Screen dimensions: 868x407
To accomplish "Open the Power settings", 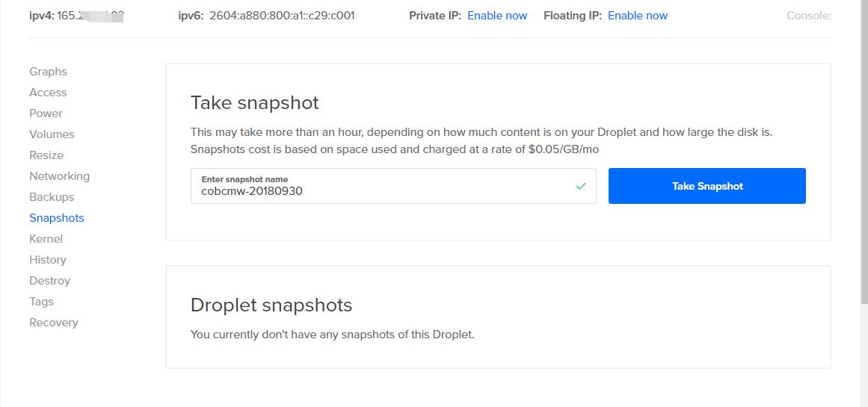I will [x=46, y=114].
